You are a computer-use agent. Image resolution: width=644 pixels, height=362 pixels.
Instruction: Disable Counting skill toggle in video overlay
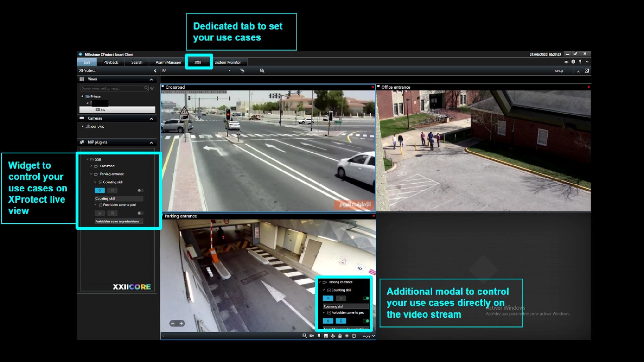(x=366, y=298)
